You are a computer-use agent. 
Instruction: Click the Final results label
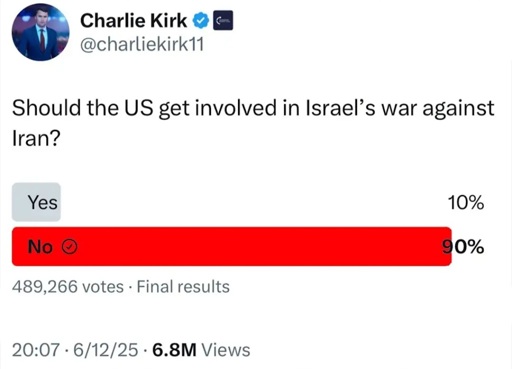[x=183, y=287]
